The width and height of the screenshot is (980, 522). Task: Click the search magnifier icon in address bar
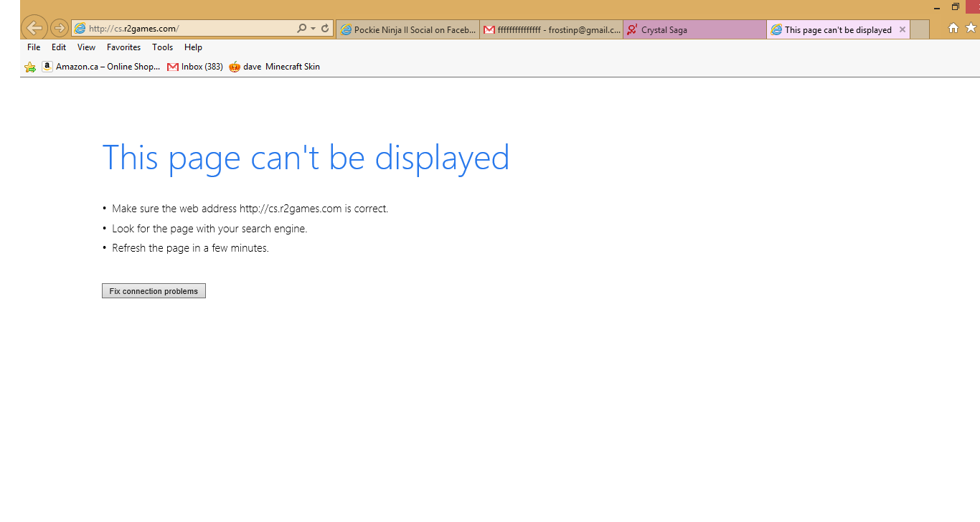[x=301, y=29]
